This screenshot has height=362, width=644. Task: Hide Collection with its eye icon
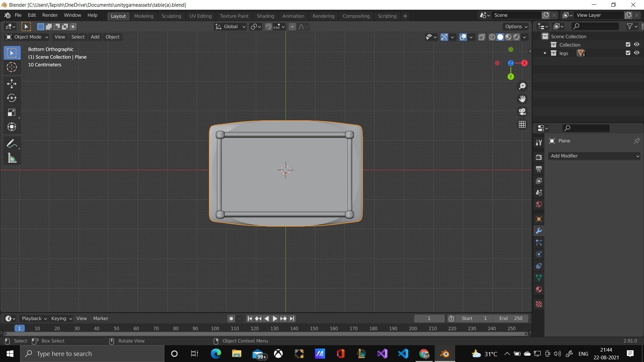637,45
